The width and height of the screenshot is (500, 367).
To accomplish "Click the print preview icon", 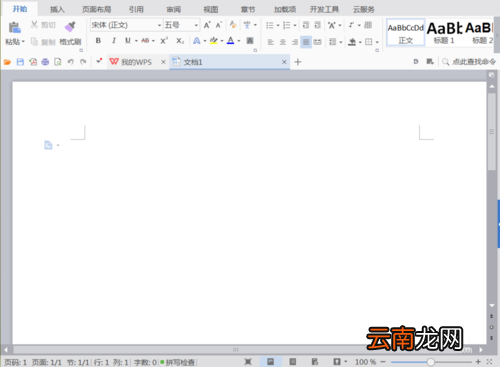I will tap(58, 62).
